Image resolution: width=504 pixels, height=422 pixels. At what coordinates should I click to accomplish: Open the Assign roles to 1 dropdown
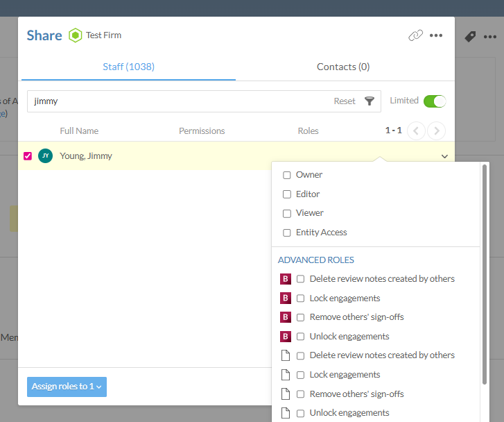pyautogui.click(x=67, y=387)
